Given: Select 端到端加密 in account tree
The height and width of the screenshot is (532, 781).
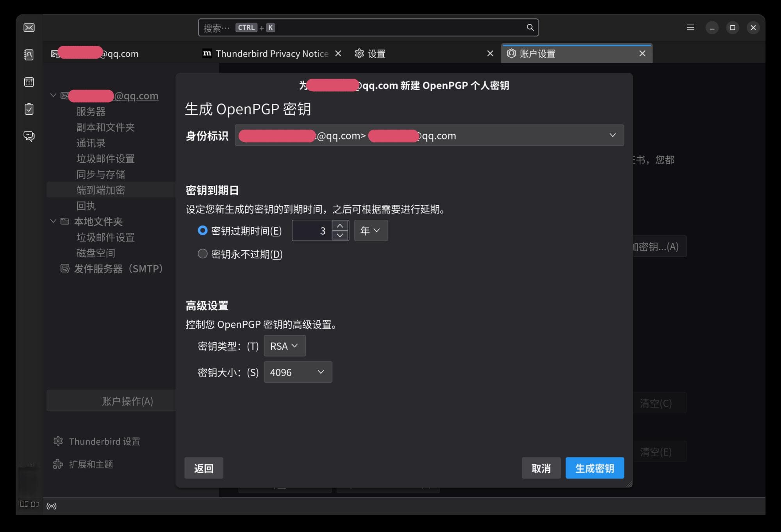Looking at the screenshot, I should point(101,190).
